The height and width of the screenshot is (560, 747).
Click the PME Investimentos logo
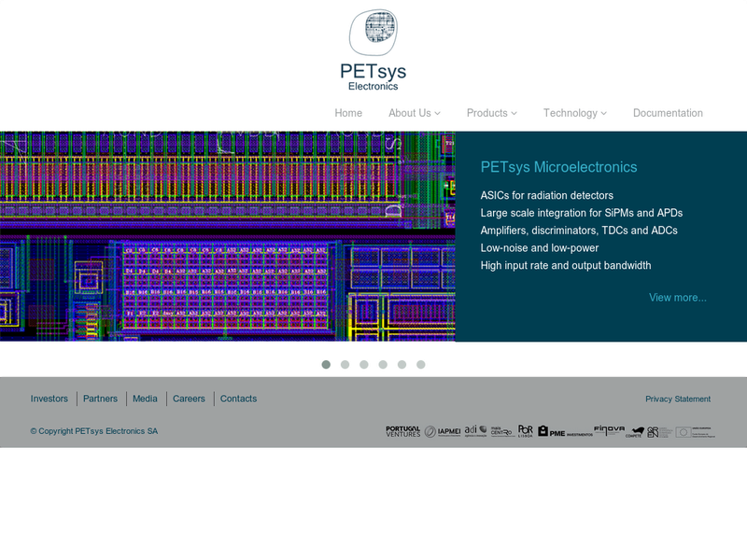[566, 431]
